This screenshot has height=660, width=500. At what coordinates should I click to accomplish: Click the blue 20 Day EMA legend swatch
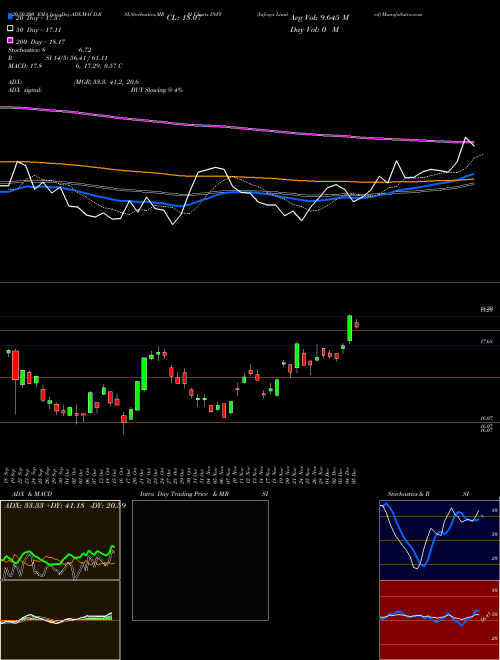[11, 17]
